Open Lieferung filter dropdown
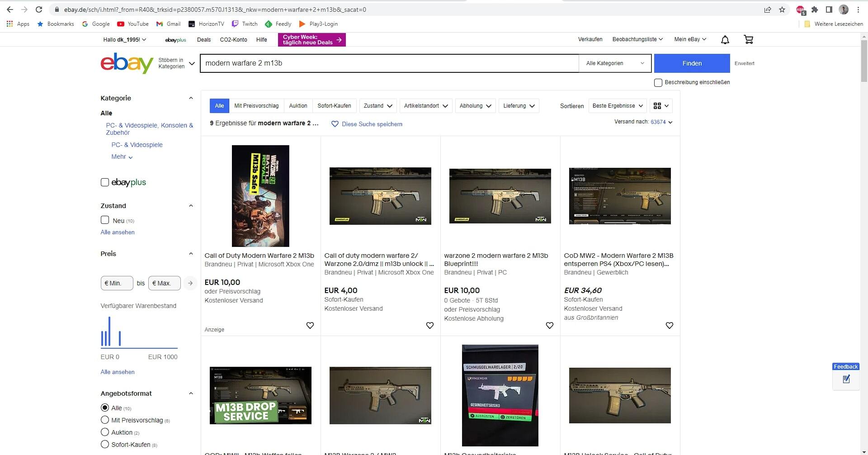 tap(519, 106)
